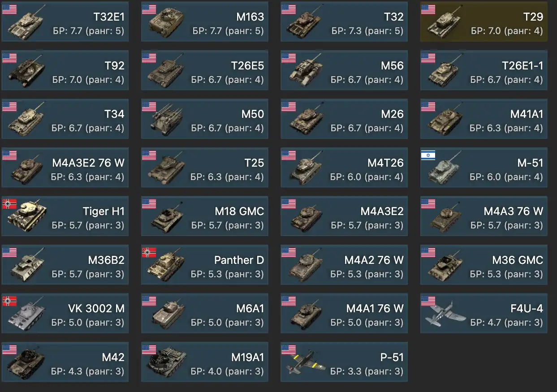557x392 pixels.
Task: Select the M56 vehicle entry
Action: 344,70
